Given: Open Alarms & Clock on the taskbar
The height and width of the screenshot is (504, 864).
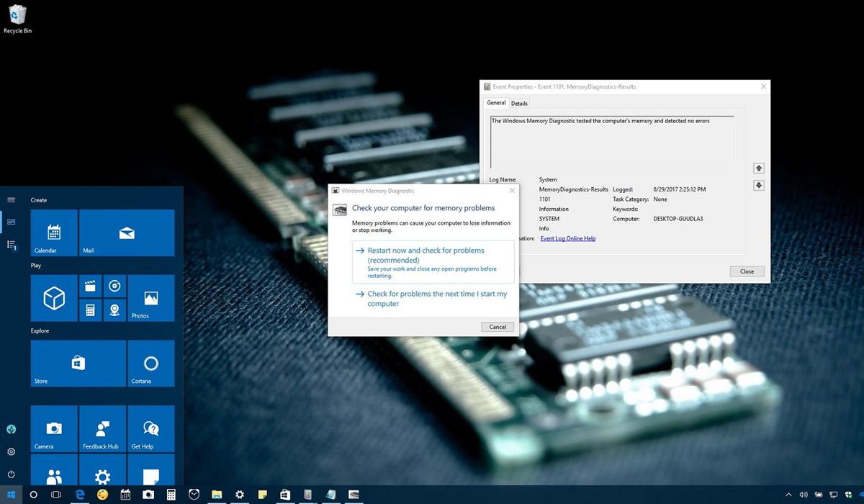Looking at the screenshot, I should coord(194,495).
